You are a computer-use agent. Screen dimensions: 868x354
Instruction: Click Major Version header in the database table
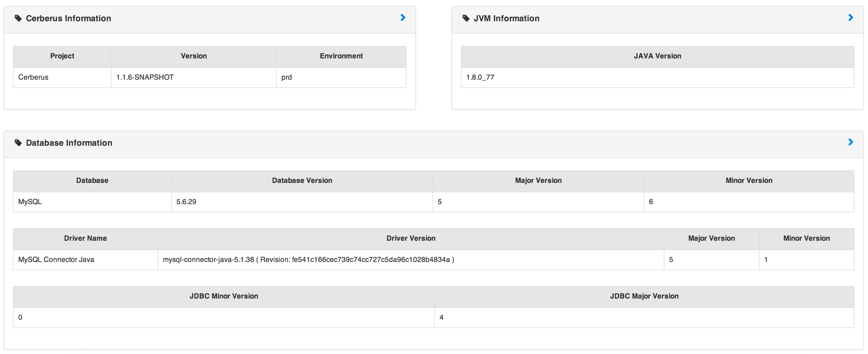coord(538,181)
